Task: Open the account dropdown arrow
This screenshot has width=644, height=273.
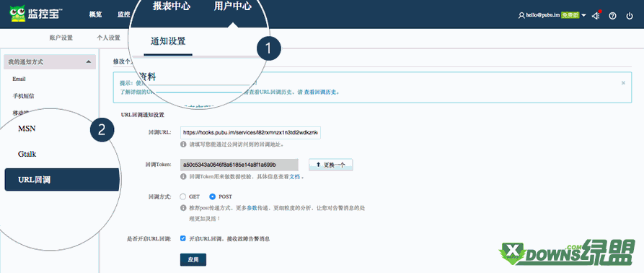Action: coord(583,15)
